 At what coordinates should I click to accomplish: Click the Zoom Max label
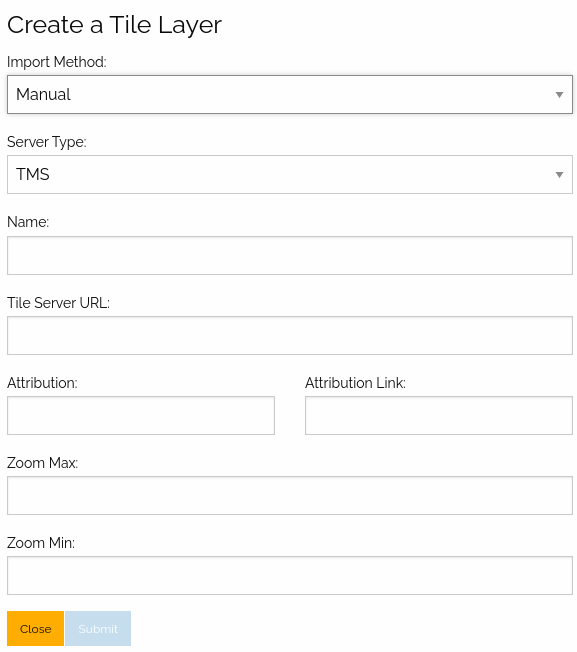(42, 463)
